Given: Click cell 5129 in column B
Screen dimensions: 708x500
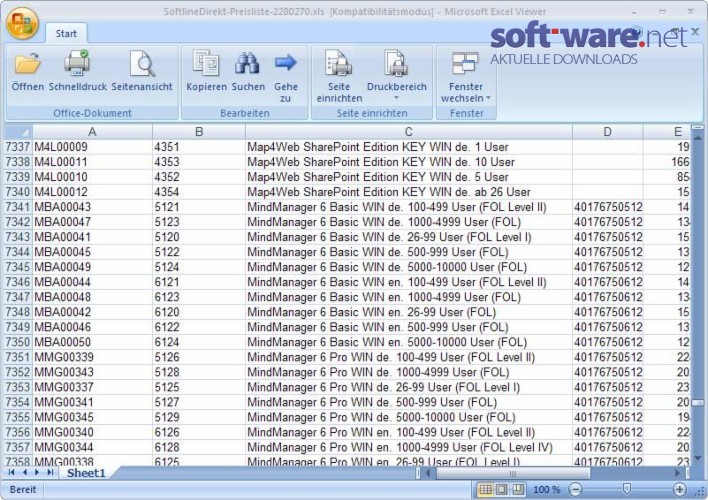Looking at the screenshot, I should [x=199, y=417].
